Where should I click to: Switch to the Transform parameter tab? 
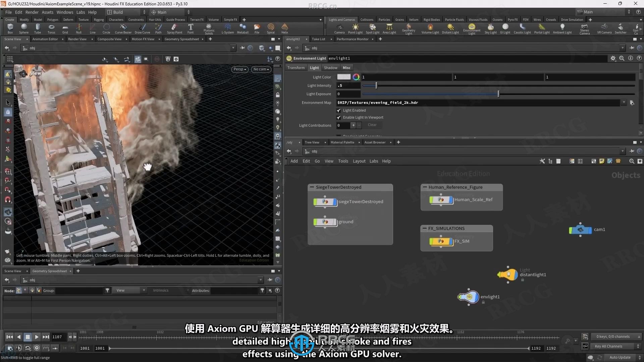[x=296, y=68]
